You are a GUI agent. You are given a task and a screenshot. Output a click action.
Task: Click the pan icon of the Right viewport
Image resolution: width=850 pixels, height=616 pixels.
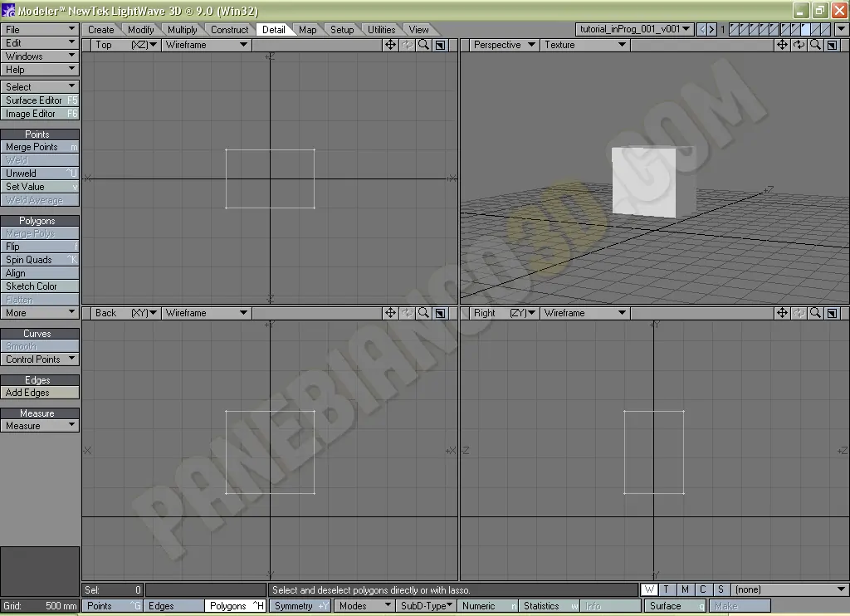[x=782, y=313]
